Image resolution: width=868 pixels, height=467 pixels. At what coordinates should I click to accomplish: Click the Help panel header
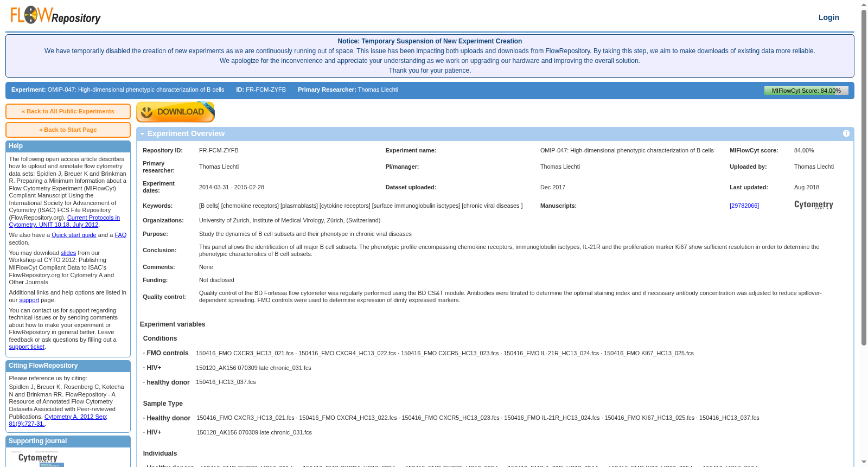tap(68, 146)
